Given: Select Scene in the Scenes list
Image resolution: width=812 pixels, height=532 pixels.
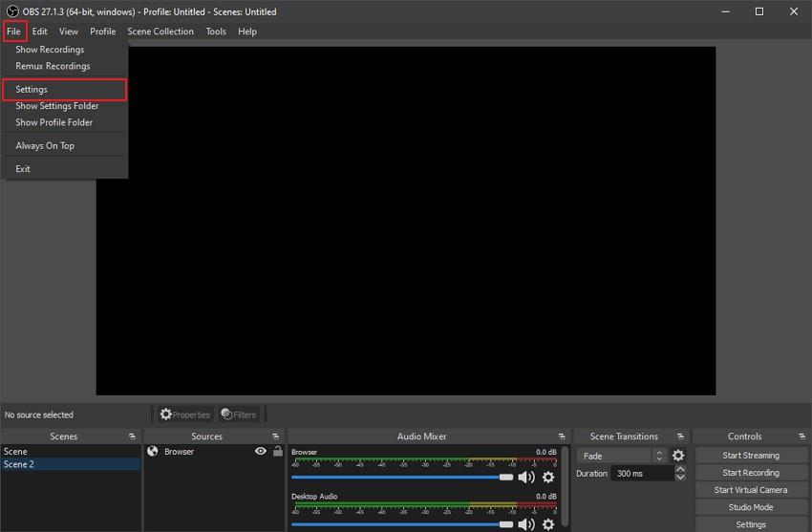Looking at the screenshot, I should point(15,452).
